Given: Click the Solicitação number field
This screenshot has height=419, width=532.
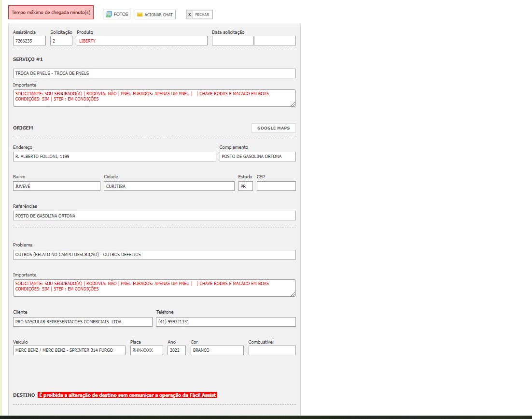Looking at the screenshot, I should 61,41.
